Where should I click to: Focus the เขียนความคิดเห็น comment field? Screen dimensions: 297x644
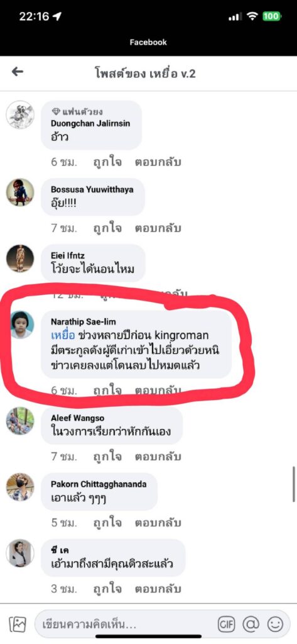pyautogui.click(x=123, y=625)
